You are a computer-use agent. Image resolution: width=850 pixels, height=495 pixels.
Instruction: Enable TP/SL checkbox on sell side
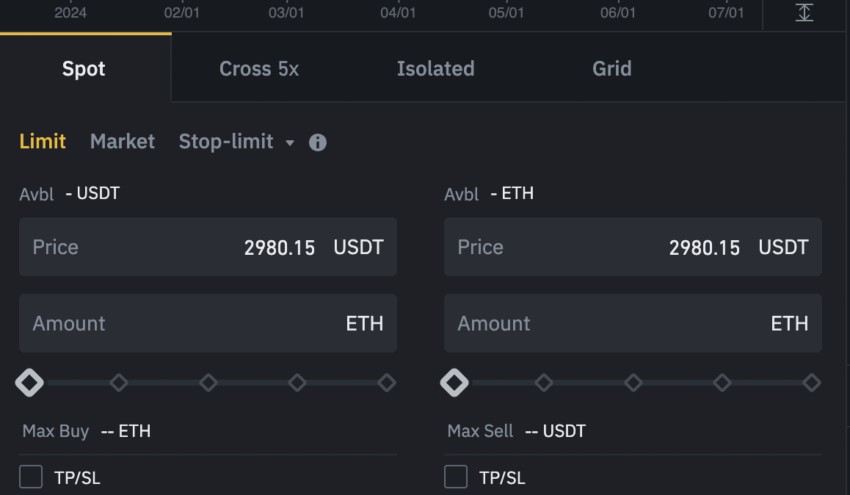pyautogui.click(x=456, y=477)
